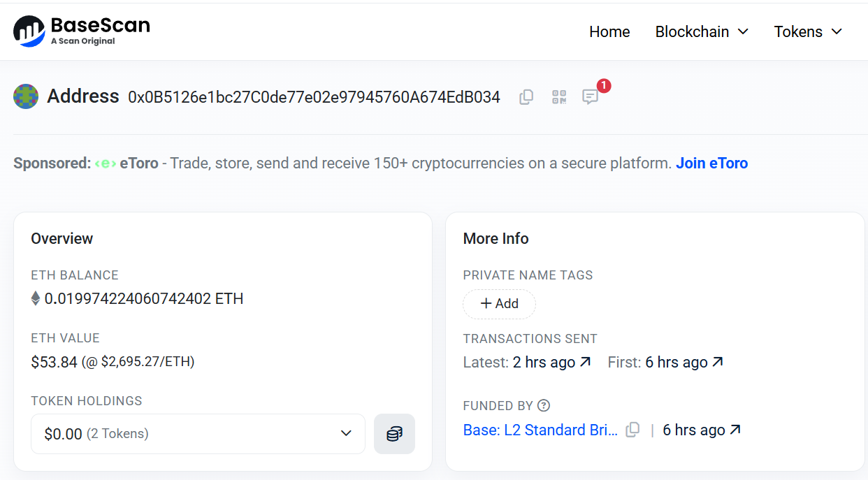Click the TRANSACTIONS SENT label
The height and width of the screenshot is (480, 868).
coord(530,339)
